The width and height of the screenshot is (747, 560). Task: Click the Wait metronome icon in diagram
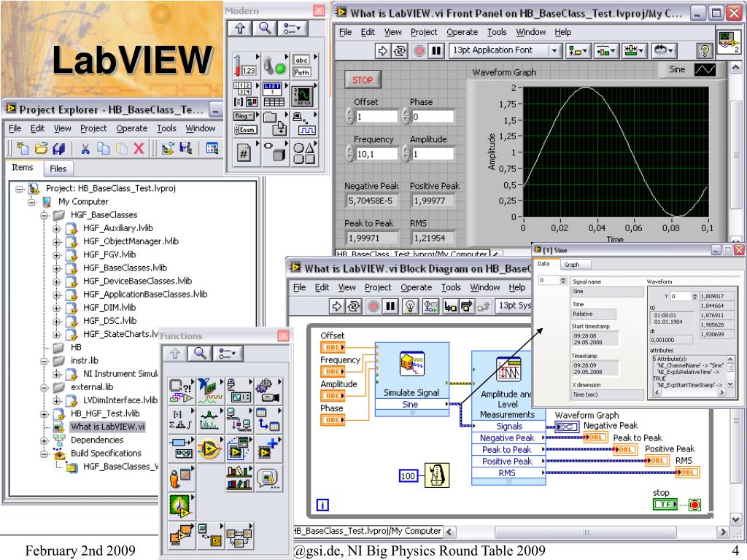click(x=437, y=475)
